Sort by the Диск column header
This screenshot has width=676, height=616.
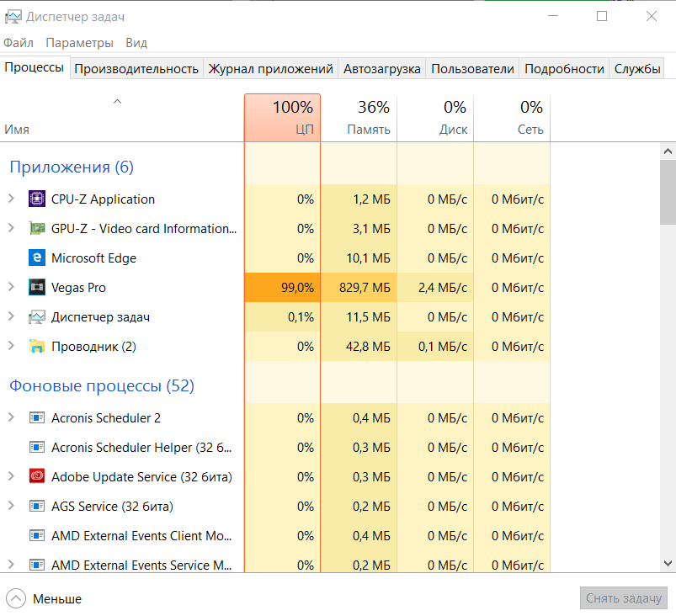[435, 118]
